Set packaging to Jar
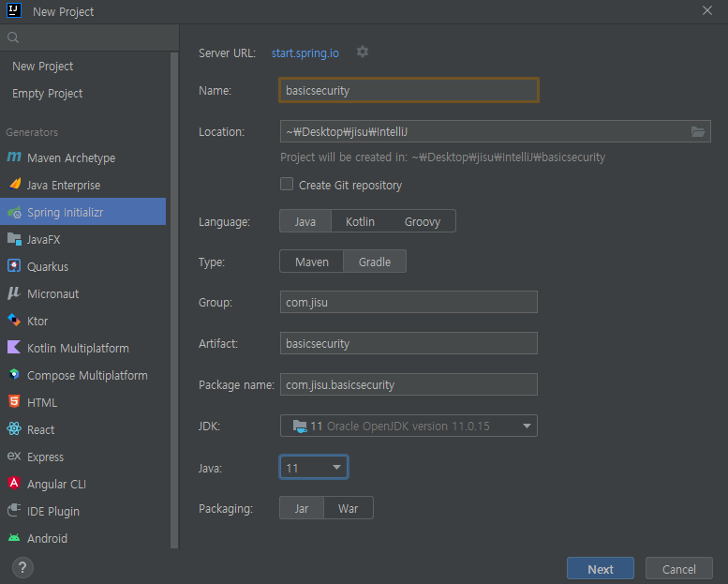728x584 pixels. click(x=302, y=508)
